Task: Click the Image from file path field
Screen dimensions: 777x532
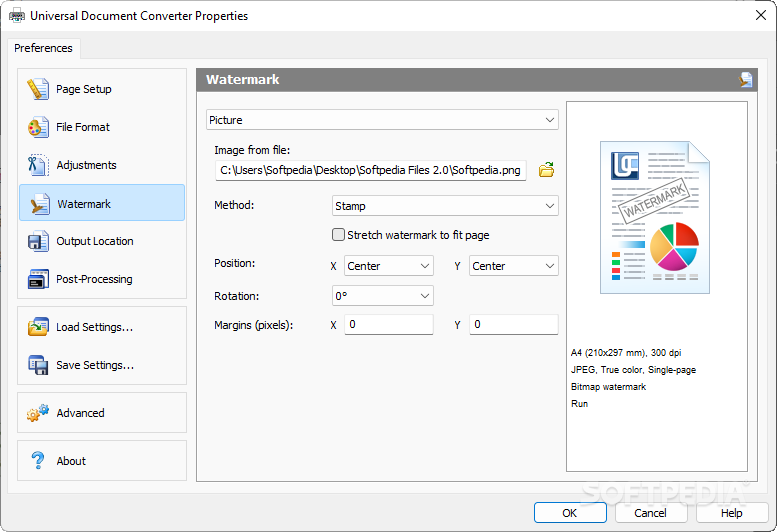Action: [371, 170]
